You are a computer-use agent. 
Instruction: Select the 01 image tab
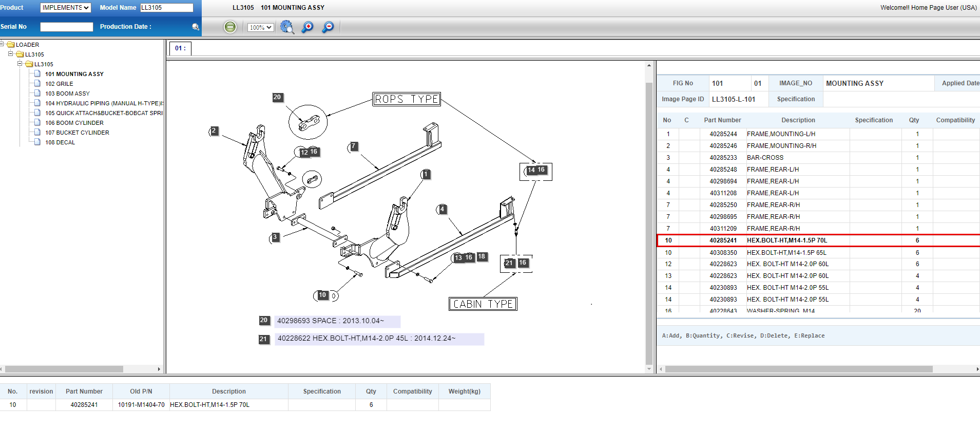coord(180,48)
